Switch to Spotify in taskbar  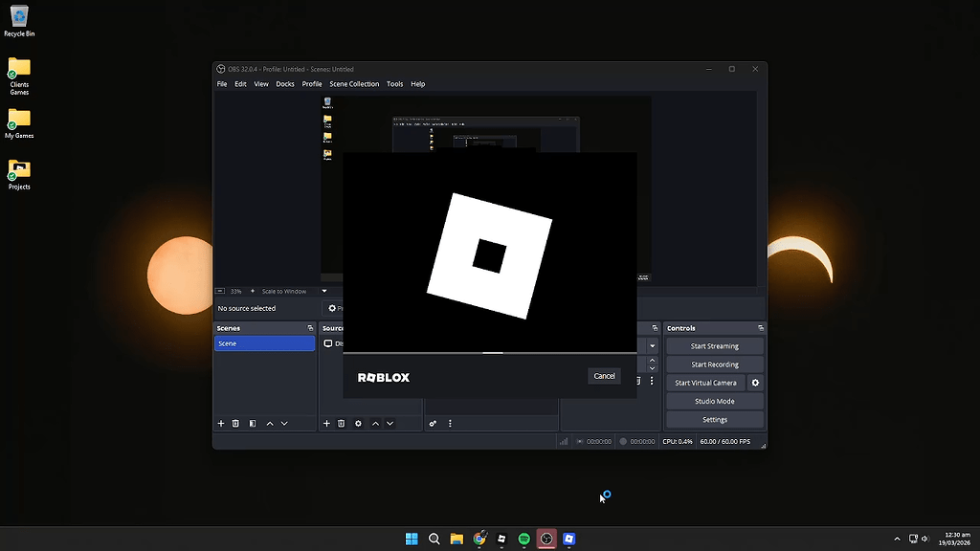pyautogui.click(x=523, y=539)
